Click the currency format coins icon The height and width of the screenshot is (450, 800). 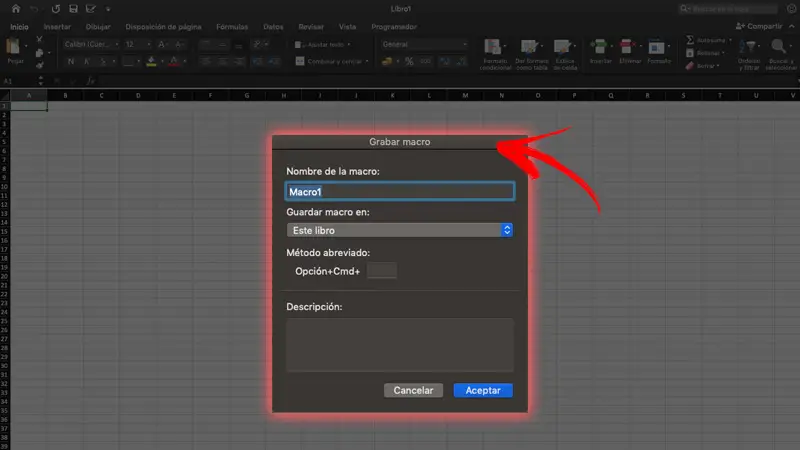(387, 62)
